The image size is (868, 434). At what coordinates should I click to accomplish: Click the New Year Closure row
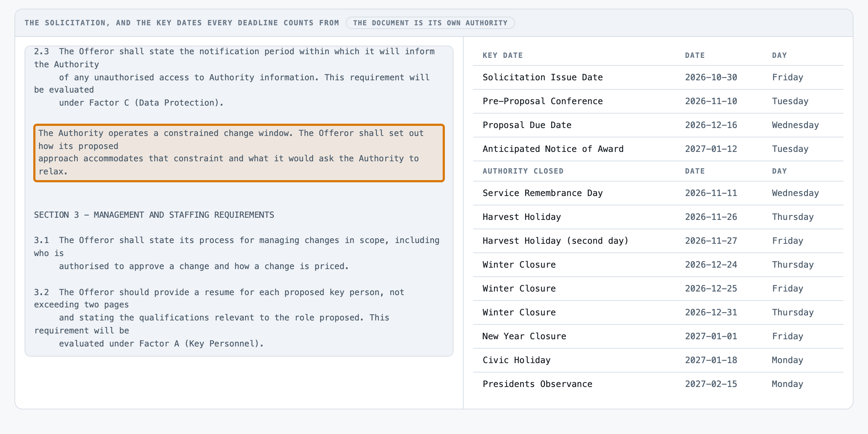point(658,336)
